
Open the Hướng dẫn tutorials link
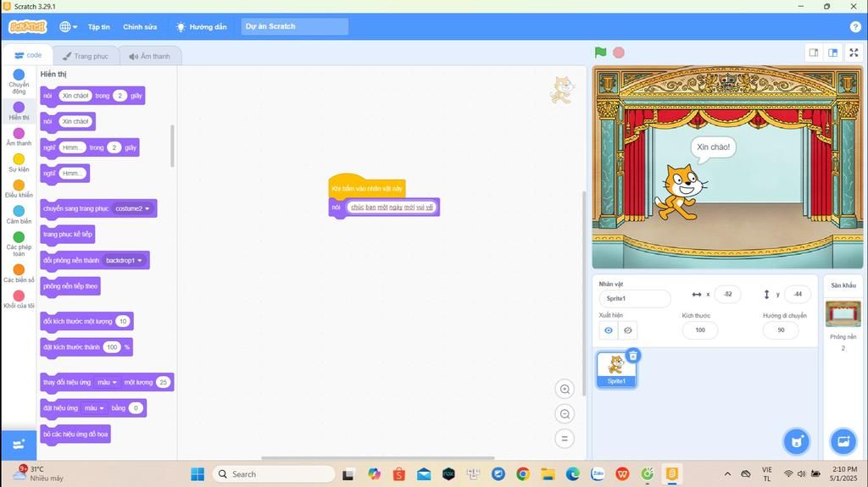[201, 27]
